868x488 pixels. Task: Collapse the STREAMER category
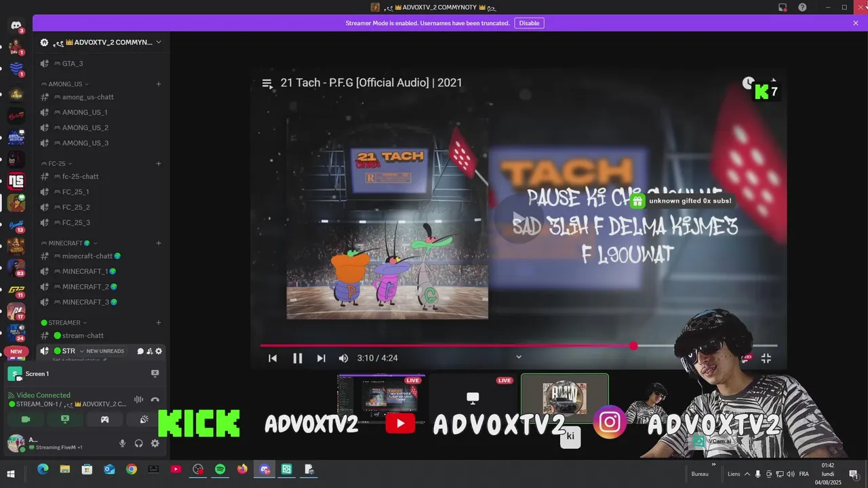(64, 323)
